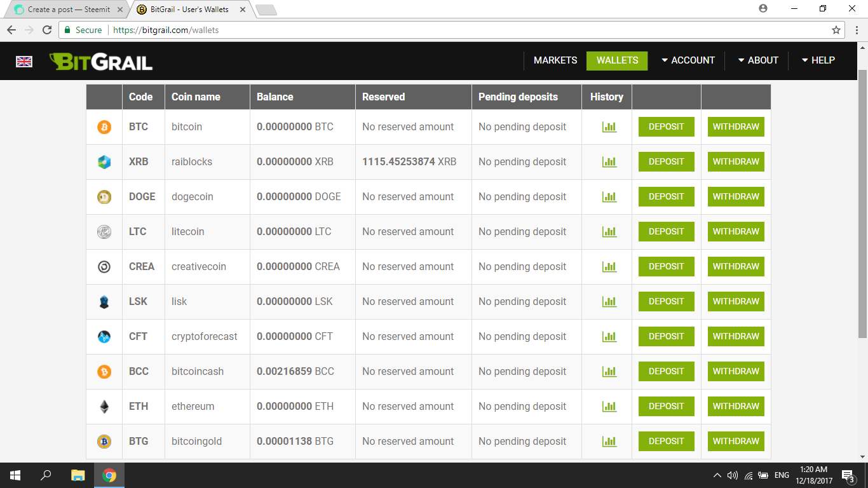Open the Chrome user profile icon
This screenshot has width=868, height=488.
pyautogui.click(x=763, y=9)
